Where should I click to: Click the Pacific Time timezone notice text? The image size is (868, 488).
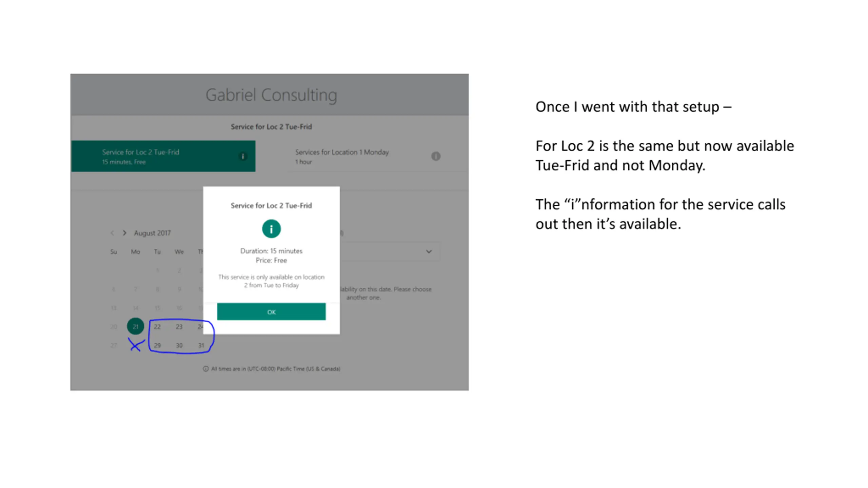(275, 369)
